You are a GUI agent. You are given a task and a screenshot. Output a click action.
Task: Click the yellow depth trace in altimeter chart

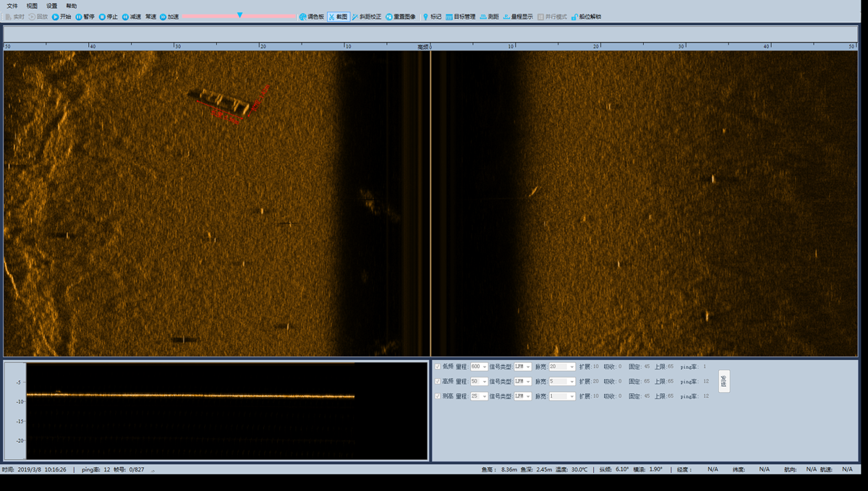click(190, 396)
